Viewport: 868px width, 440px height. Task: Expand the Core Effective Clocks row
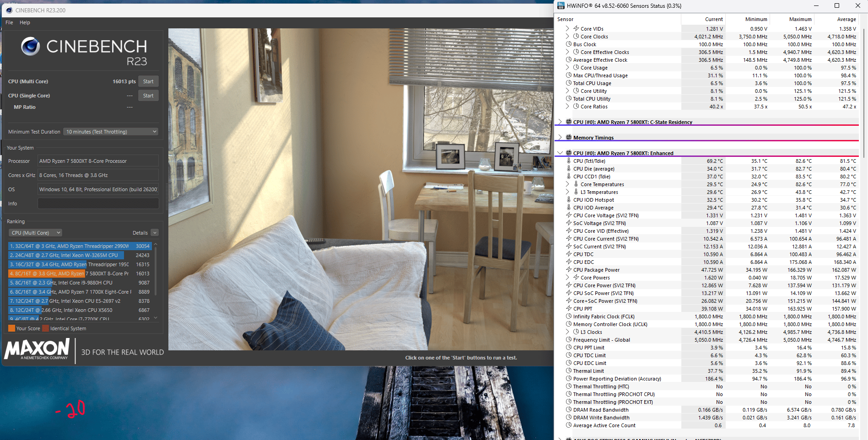pyautogui.click(x=567, y=52)
